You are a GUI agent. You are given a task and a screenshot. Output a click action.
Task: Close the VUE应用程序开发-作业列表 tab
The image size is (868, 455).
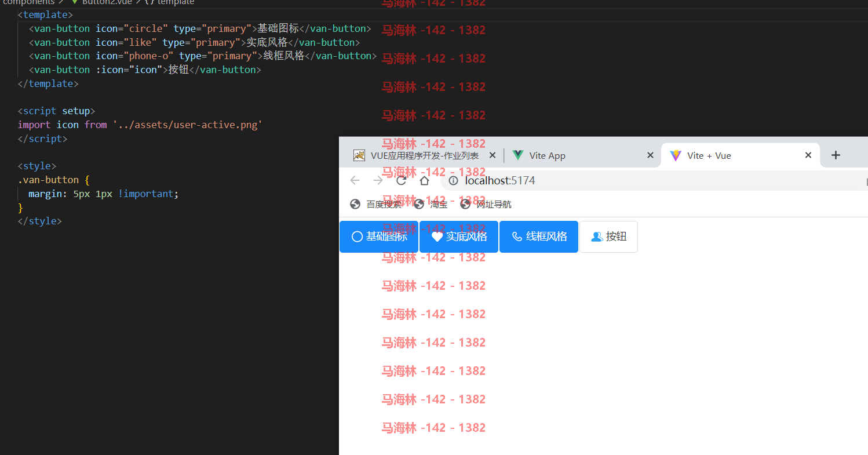click(493, 155)
